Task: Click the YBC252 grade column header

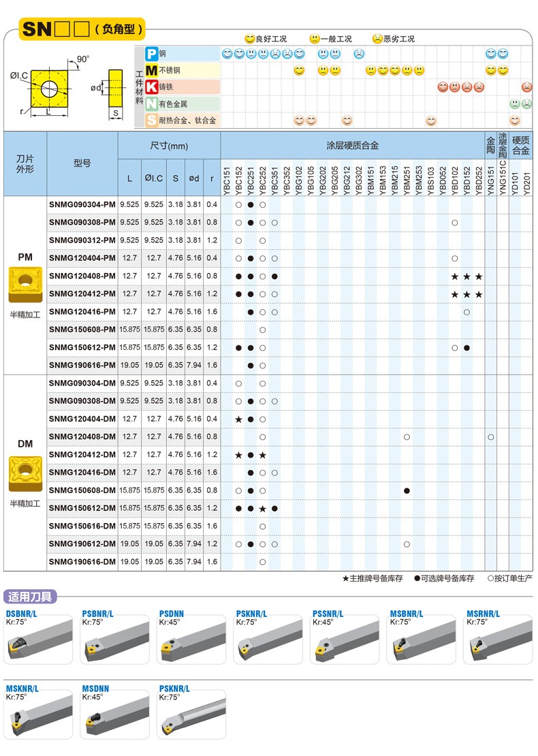Action: 263,180
